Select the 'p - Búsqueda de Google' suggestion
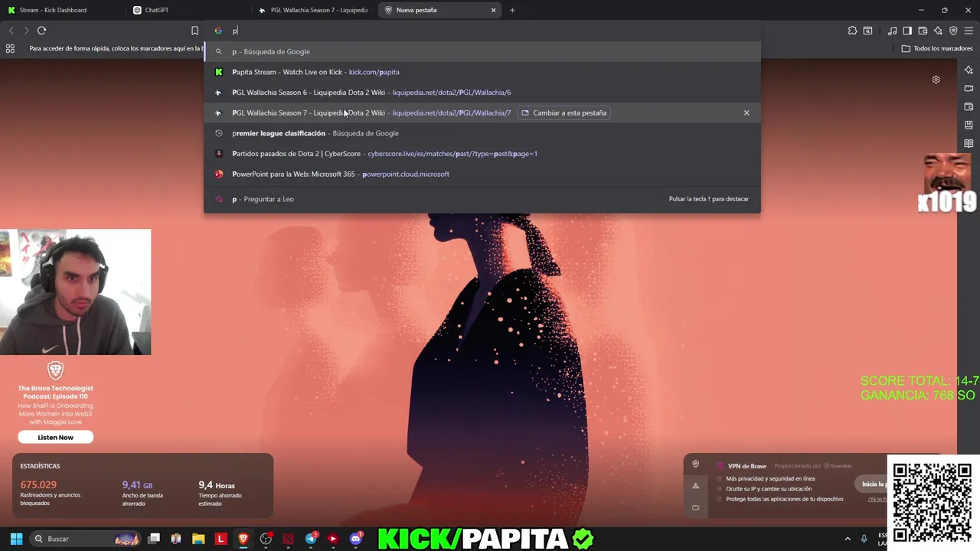 click(x=482, y=51)
